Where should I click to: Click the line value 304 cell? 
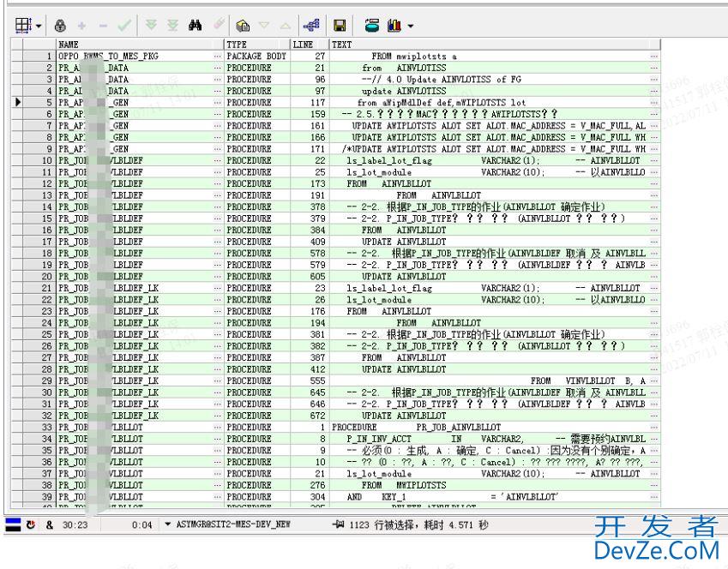click(x=310, y=497)
